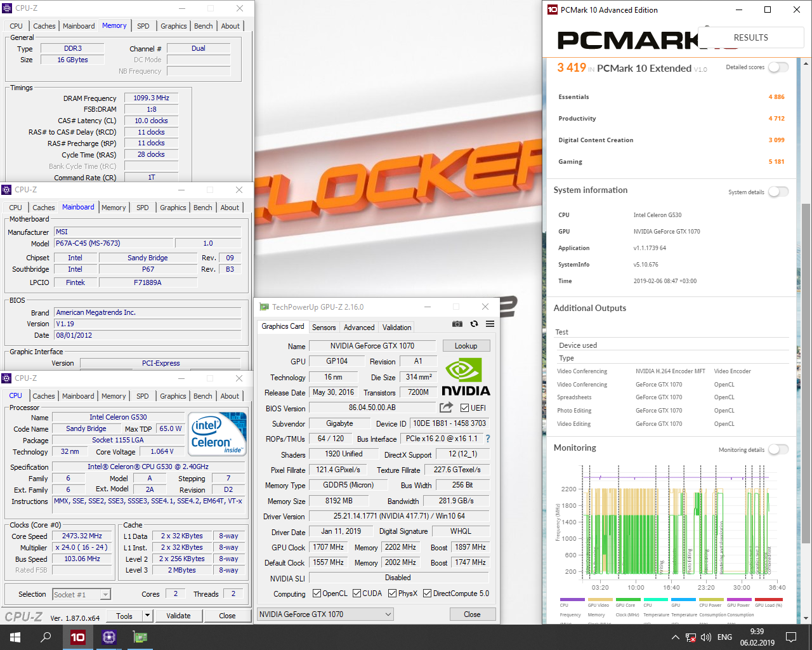Click the BIOS Date value 08/01/2012
The image size is (812, 650).
(147, 335)
